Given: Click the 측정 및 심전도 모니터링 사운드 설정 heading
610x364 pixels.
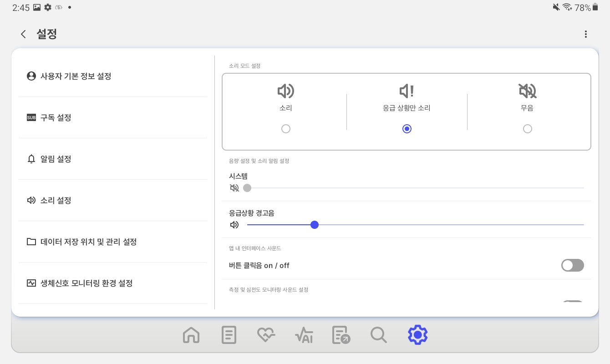Looking at the screenshot, I should click(x=269, y=290).
